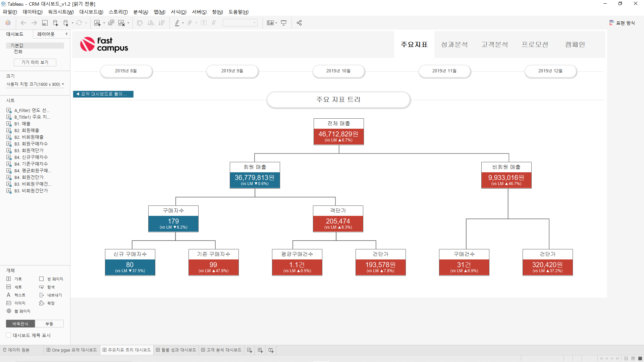The height and width of the screenshot is (362, 644).
Task: Select the 부동 floating toggle
Action: (49, 324)
